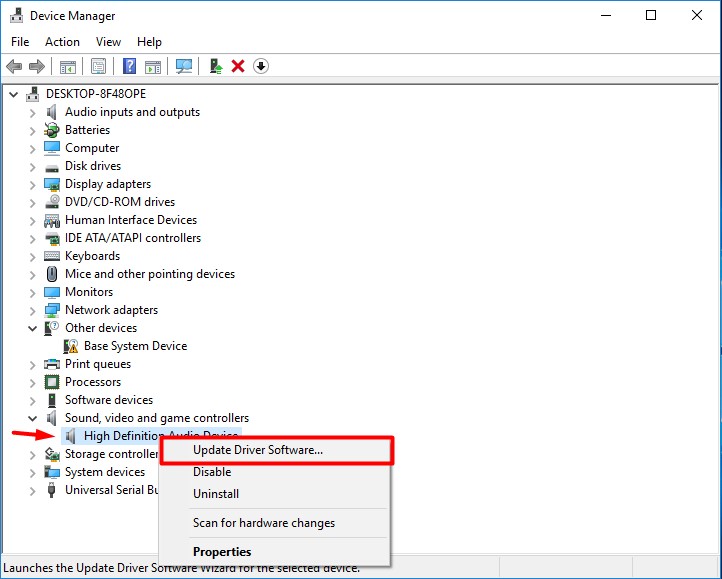Click the Device Manager title bar icon
The image size is (722, 579).
point(17,16)
